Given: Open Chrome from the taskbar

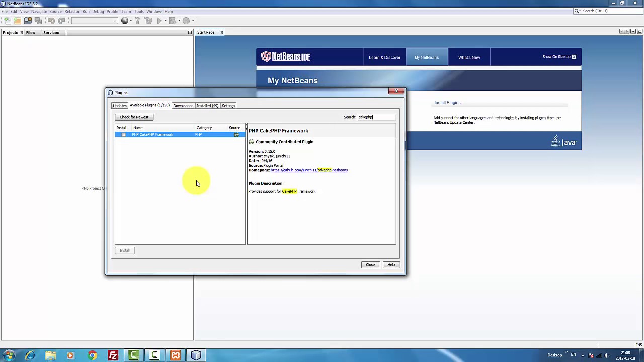Looking at the screenshot, I should pyautogui.click(x=92, y=355).
